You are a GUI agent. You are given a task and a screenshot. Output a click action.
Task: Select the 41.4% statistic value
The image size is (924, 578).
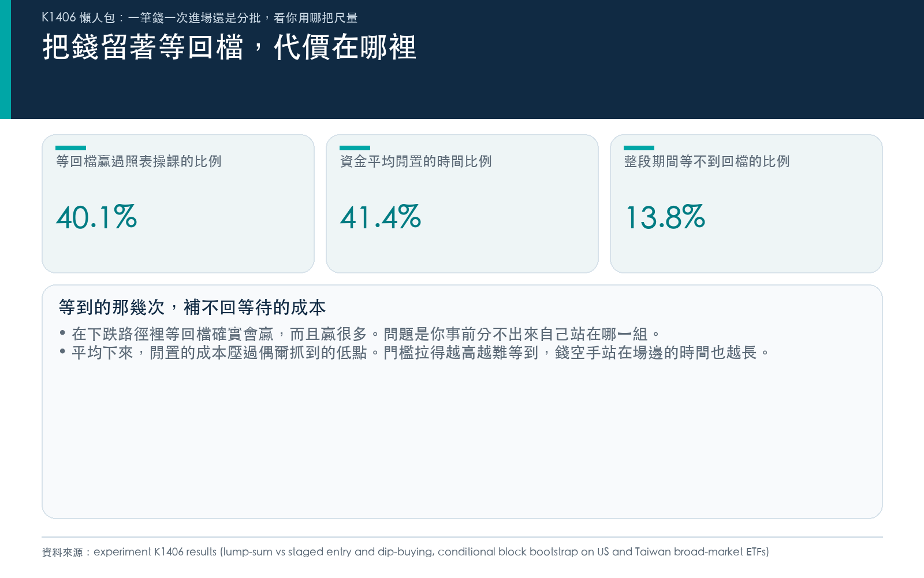pyautogui.click(x=381, y=217)
